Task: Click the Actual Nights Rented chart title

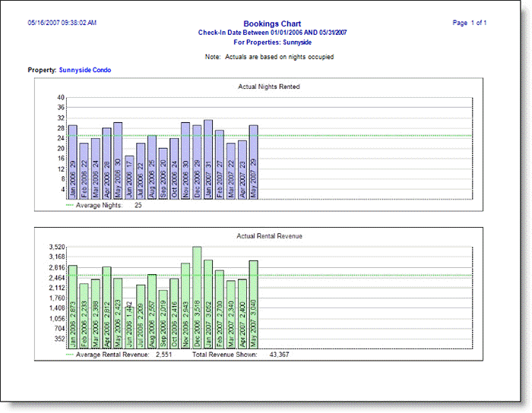Action: tap(269, 87)
